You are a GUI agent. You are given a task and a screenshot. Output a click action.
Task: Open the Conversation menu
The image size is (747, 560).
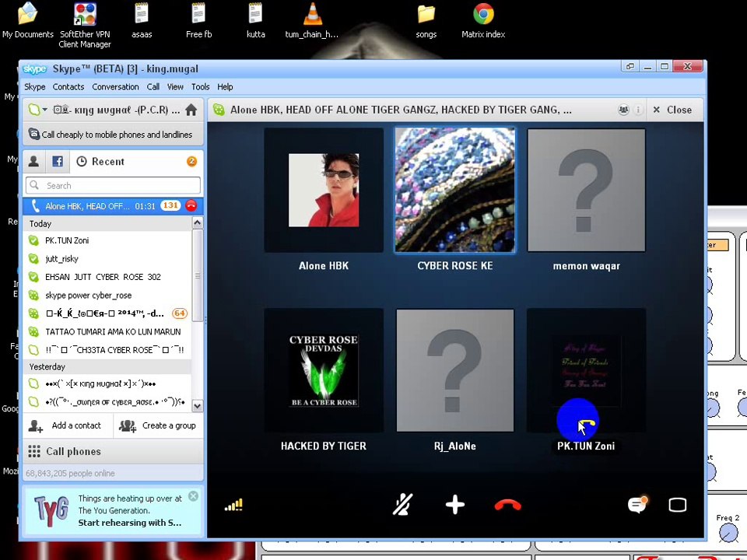[115, 86]
